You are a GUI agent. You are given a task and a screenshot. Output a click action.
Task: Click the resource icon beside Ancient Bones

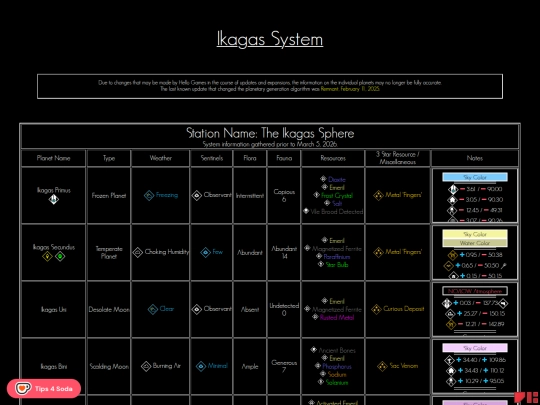(313, 350)
